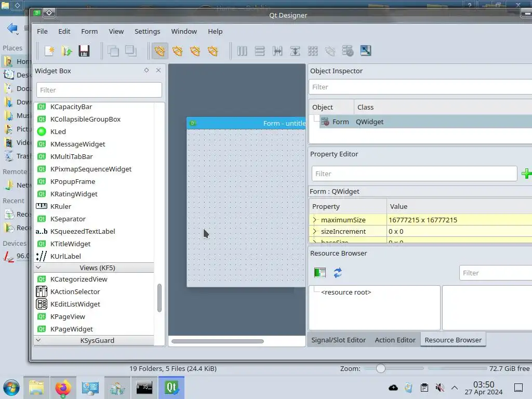Click the Save floppy disk icon
Viewport: 532px width, 399px height.
click(x=84, y=51)
